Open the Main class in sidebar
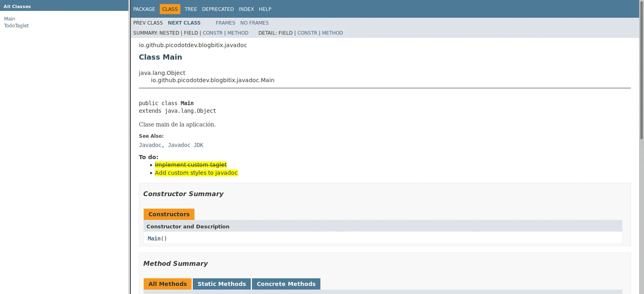The image size is (644, 294). coord(9,19)
